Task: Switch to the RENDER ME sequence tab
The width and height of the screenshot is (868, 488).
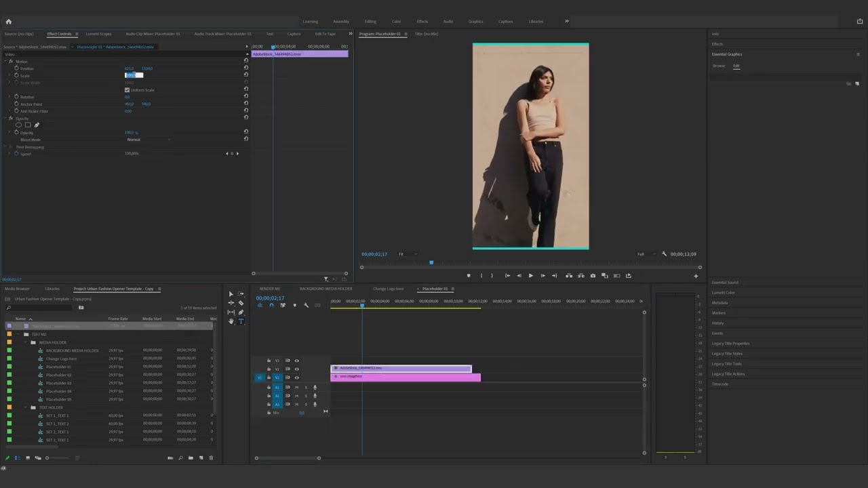Action: [x=270, y=289]
